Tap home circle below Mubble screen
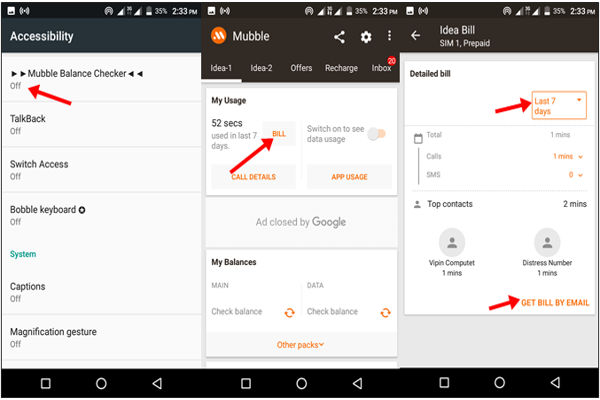Viewport: 600px width, 400px height. coord(302,383)
